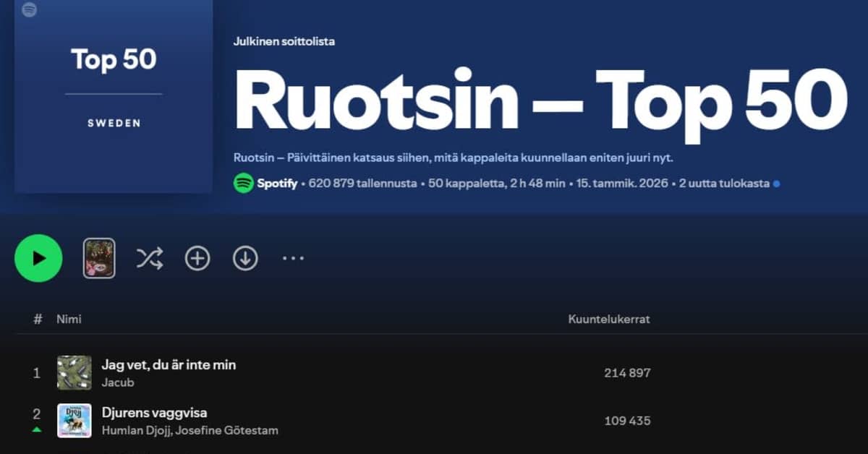Click the green Spotify logo by the owner name

243,184
